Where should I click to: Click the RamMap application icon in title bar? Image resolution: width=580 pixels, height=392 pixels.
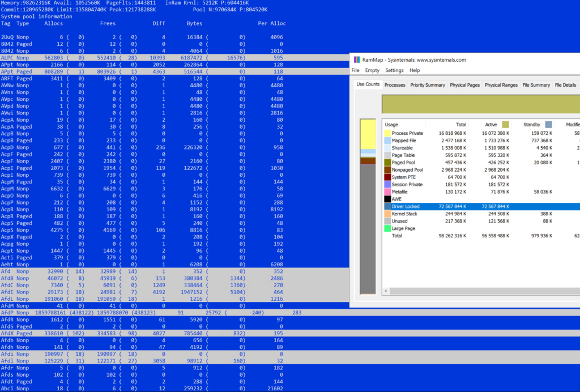click(x=356, y=59)
